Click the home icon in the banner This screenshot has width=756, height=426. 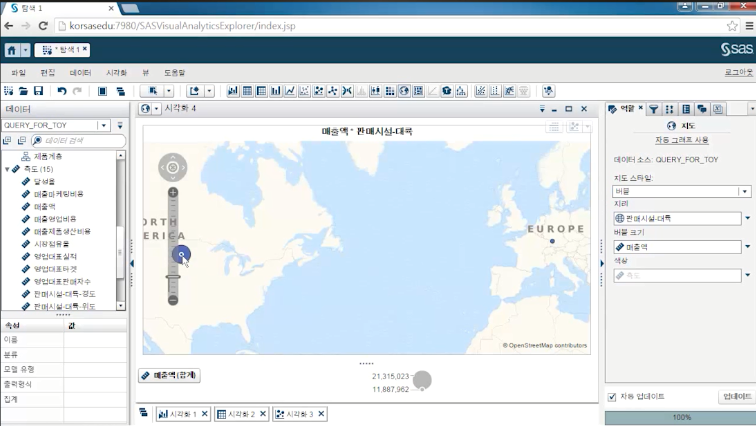(12, 49)
